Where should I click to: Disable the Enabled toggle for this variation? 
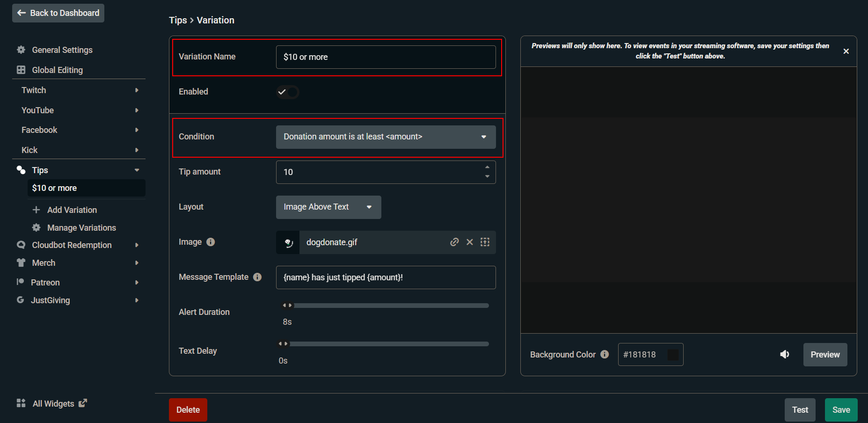click(x=287, y=92)
